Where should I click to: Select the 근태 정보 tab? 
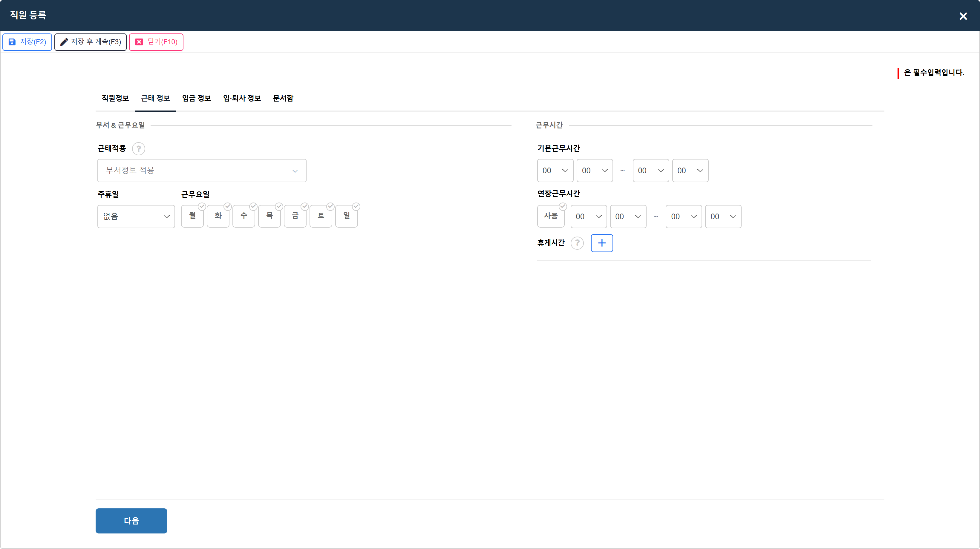(155, 98)
